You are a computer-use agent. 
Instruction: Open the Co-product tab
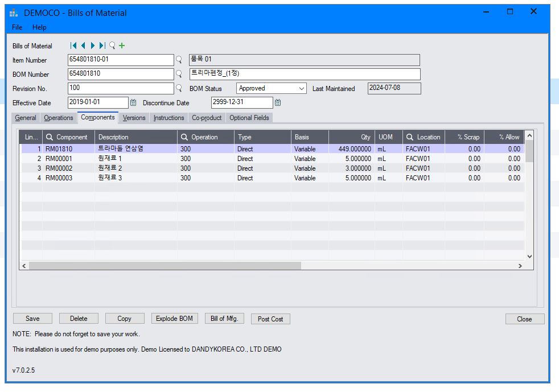[x=207, y=118]
